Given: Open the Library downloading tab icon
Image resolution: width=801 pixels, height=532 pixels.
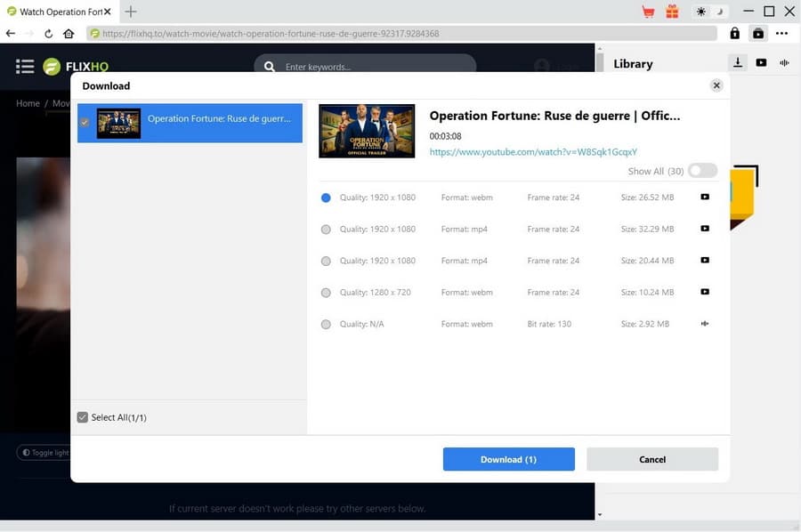Looking at the screenshot, I should tap(738, 63).
